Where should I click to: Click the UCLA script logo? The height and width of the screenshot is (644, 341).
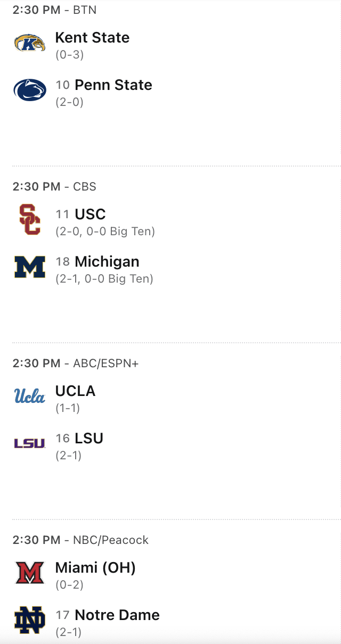pos(30,396)
